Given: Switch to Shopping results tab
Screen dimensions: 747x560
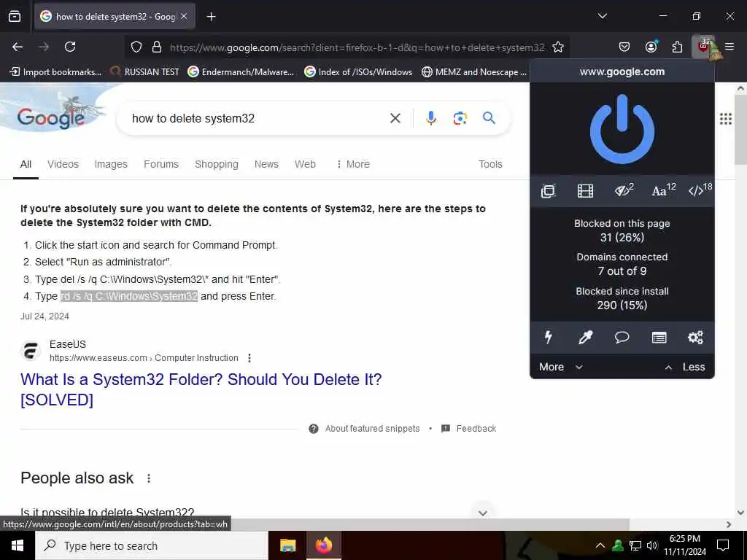Looking at the screenshot, I should 216,164.
